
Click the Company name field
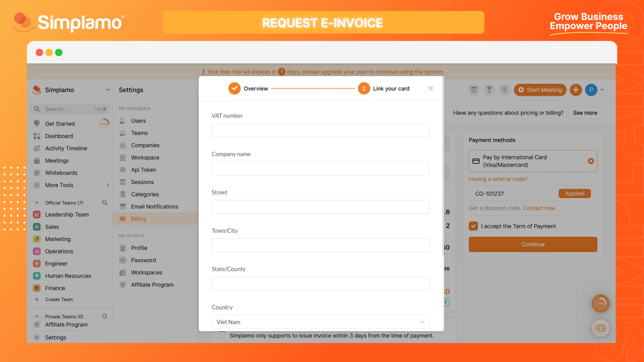click(320, 169)
